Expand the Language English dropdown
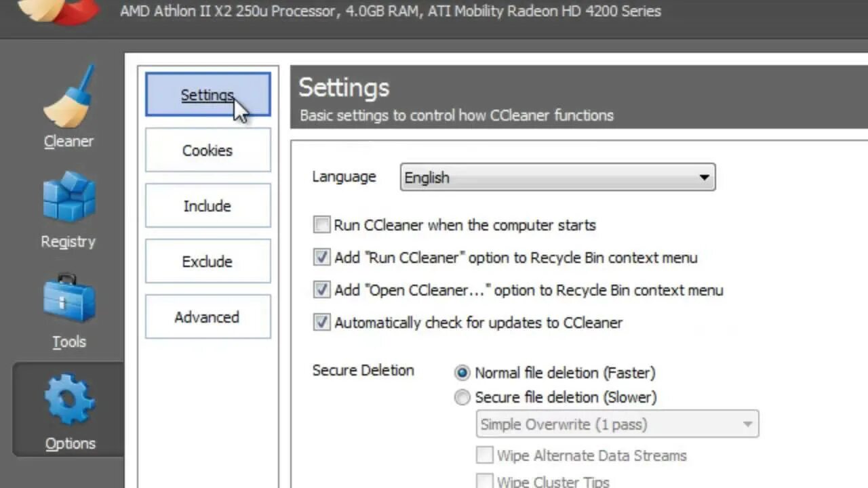 click(557, 178)
